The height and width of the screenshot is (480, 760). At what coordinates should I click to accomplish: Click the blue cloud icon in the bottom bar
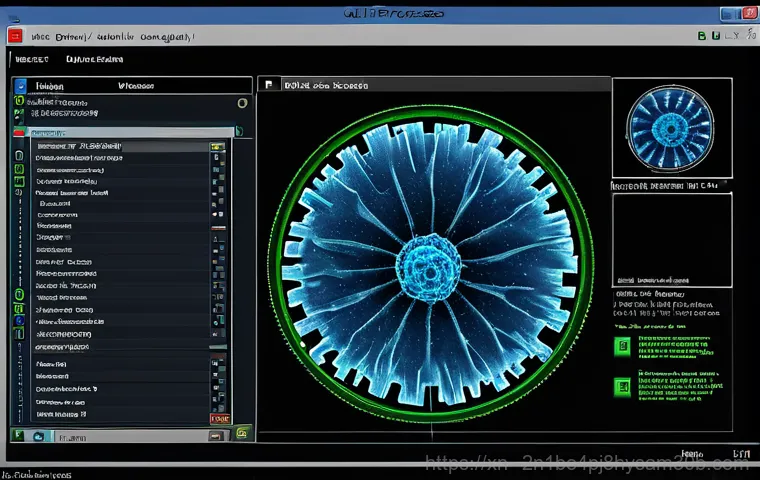click(x=38, y=436)
